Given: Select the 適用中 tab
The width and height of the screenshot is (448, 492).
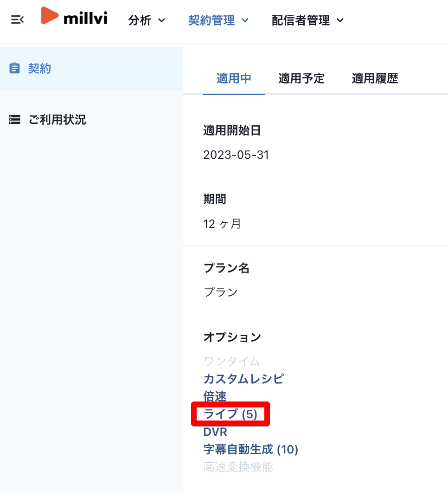Looking at the screenshot, I should click(234, 78).
